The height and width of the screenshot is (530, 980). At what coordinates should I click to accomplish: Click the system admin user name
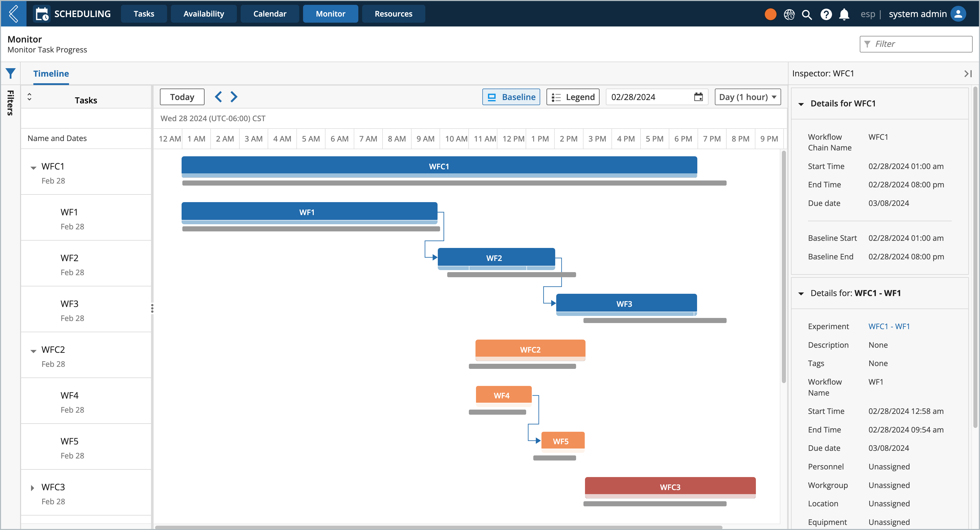click(918, 14)
